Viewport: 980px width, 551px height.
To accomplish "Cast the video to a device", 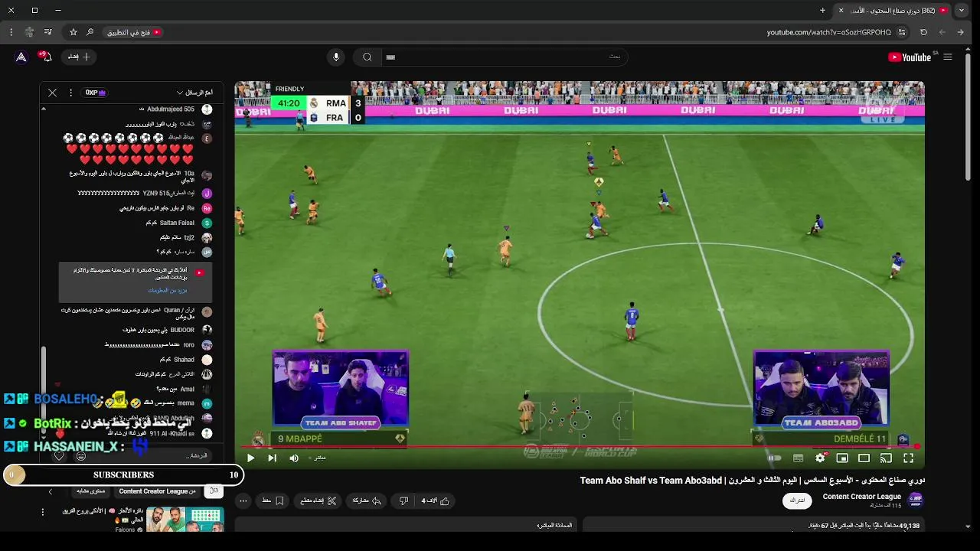I will 886,458.
